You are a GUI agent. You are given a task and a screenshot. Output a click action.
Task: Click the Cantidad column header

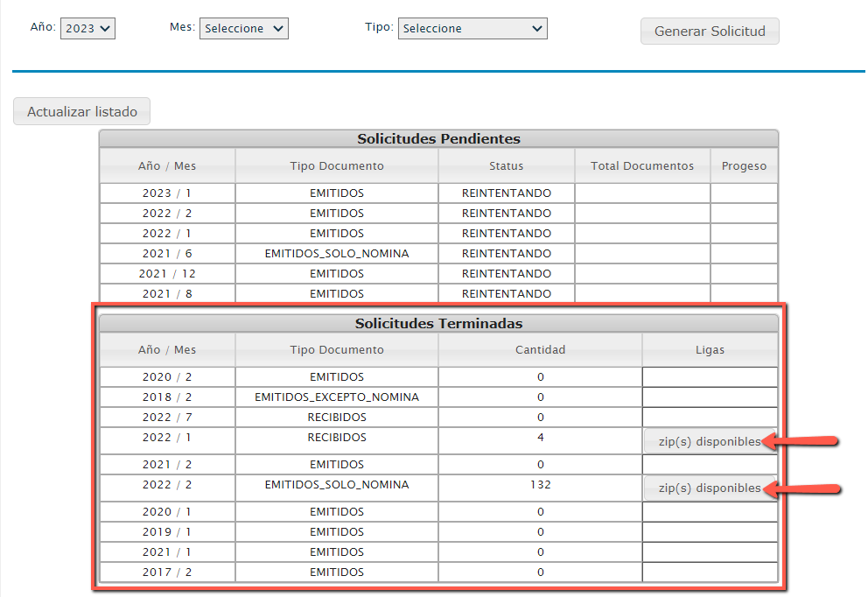pos(540,350)
